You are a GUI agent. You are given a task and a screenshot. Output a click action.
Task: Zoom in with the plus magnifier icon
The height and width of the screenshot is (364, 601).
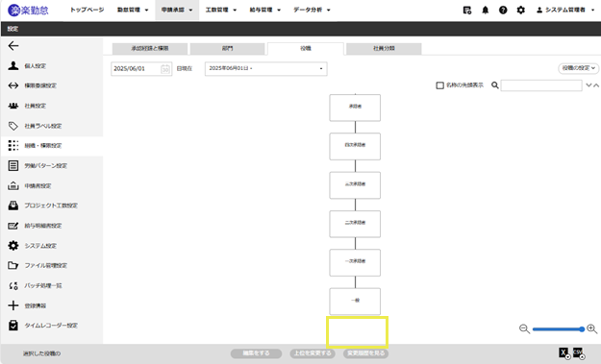point(592,329)
